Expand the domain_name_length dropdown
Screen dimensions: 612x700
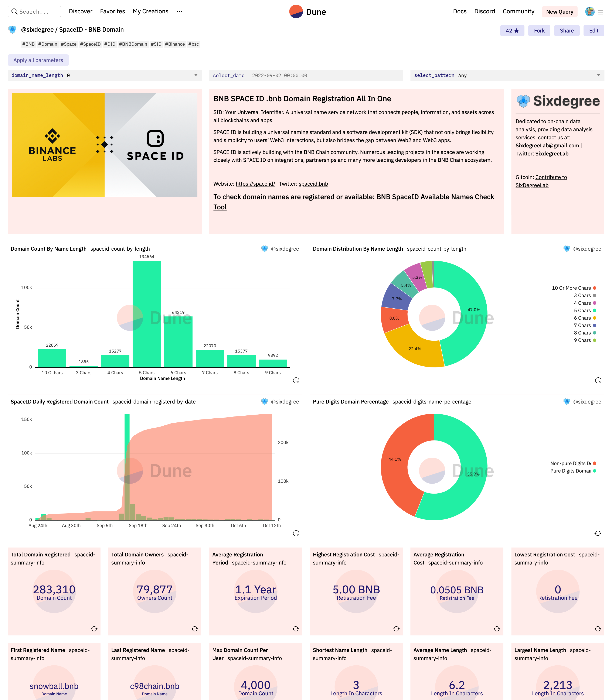click(x=196, y=75)
